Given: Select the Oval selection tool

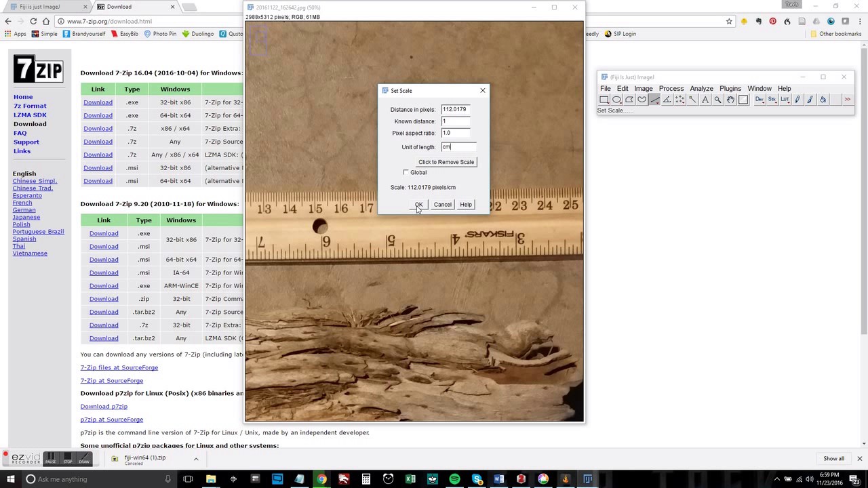Looking at the screenshot, I should click(617, 100).
